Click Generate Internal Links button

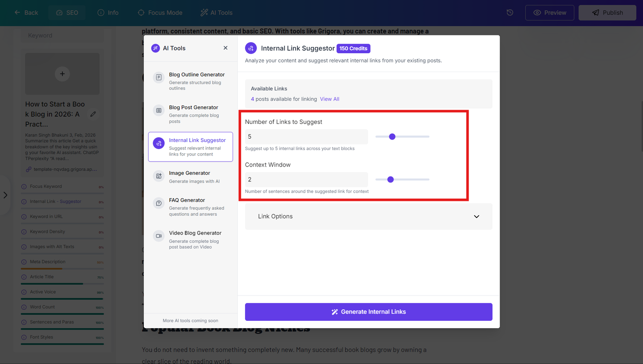point(369,312)
